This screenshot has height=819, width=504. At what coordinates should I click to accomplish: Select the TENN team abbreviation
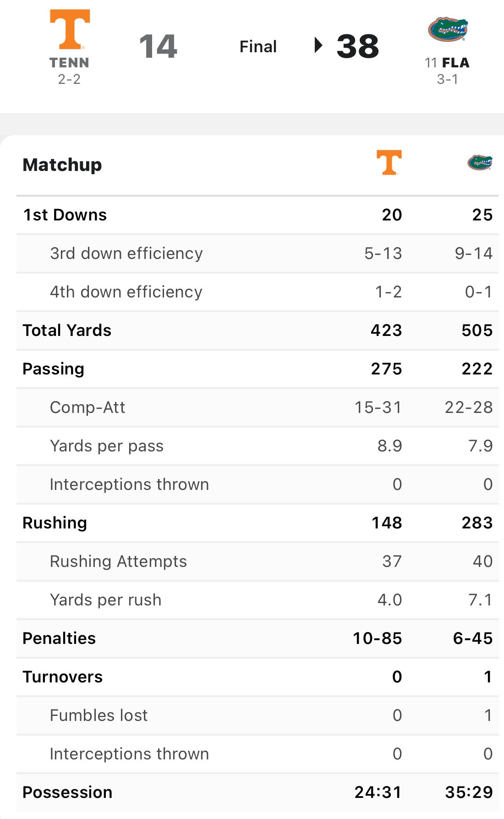point(69,63)
